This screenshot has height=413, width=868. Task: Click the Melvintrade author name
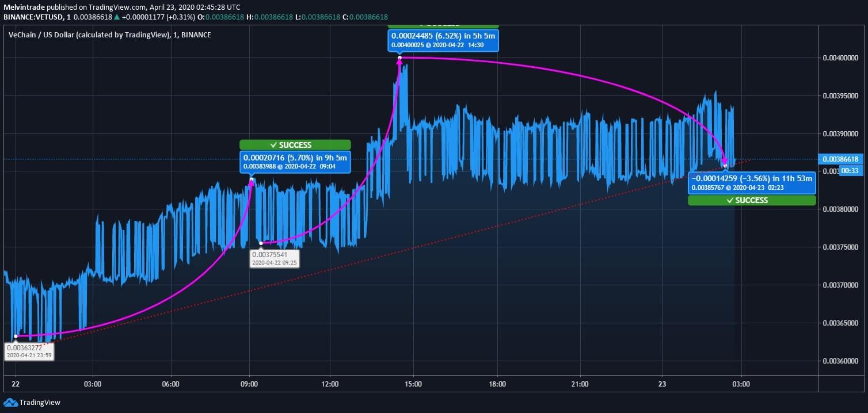(x=23, y=7)
